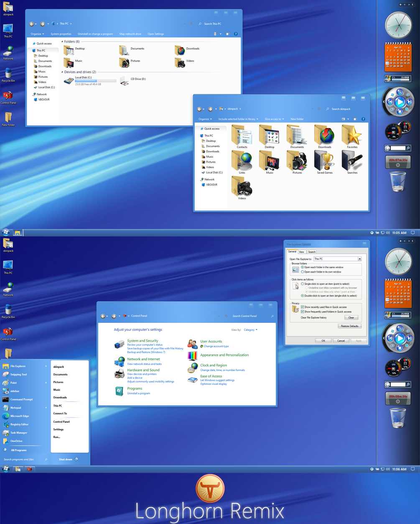This screenshot has width=420, height=524.
Task: Click the Restore Defaults button
Action: [x=350, y=326]
